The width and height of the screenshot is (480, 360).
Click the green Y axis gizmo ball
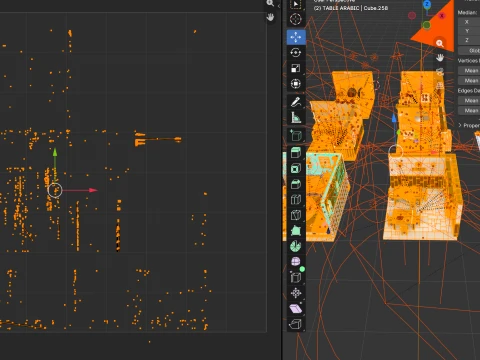427,25
